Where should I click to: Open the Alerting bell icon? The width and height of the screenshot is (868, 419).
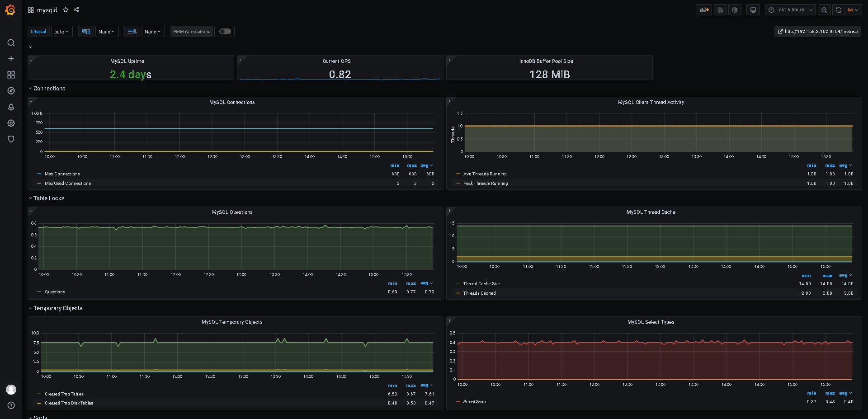click(x=11, y=107)
